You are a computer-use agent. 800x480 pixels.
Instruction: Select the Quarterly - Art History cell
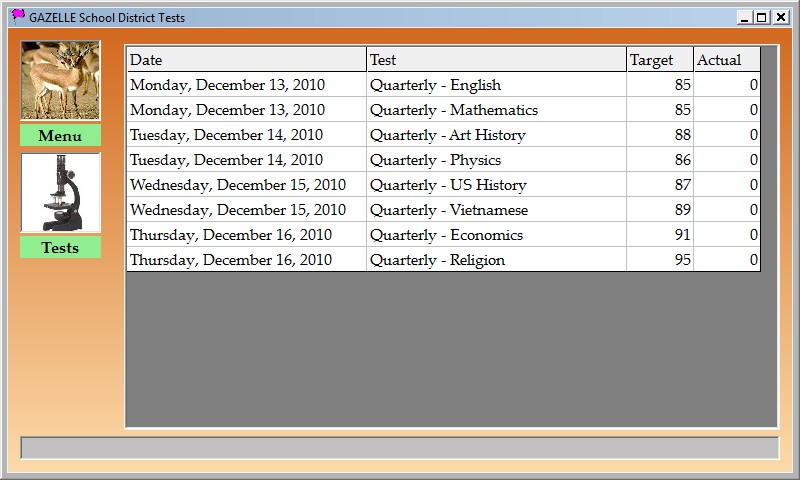496,135
